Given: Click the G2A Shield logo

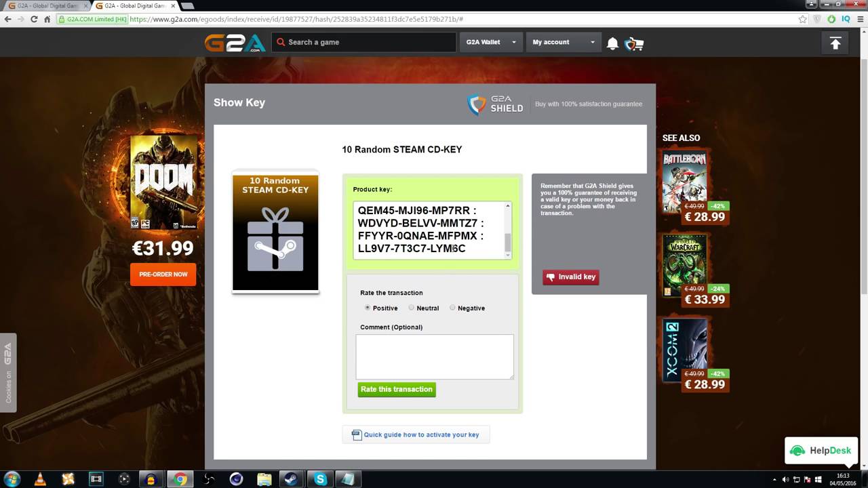Looking at the screenshot, I should (x=496, y=104).
